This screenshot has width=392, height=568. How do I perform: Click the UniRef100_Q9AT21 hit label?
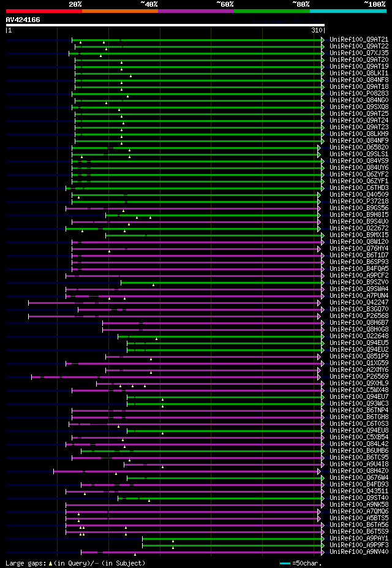[x=359, y=39]
